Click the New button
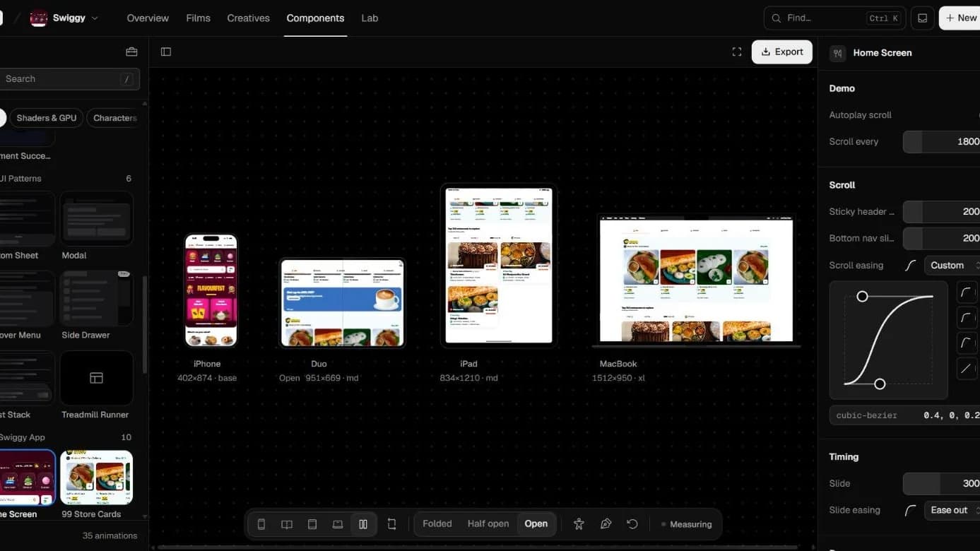 (x=960, y=18)
